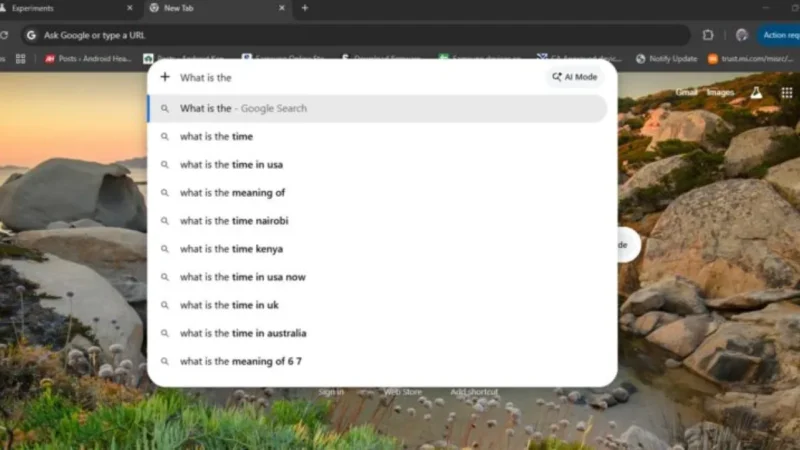Click the Sign in shortcut
Screen dimensions: 800x450
coord(331,392)
